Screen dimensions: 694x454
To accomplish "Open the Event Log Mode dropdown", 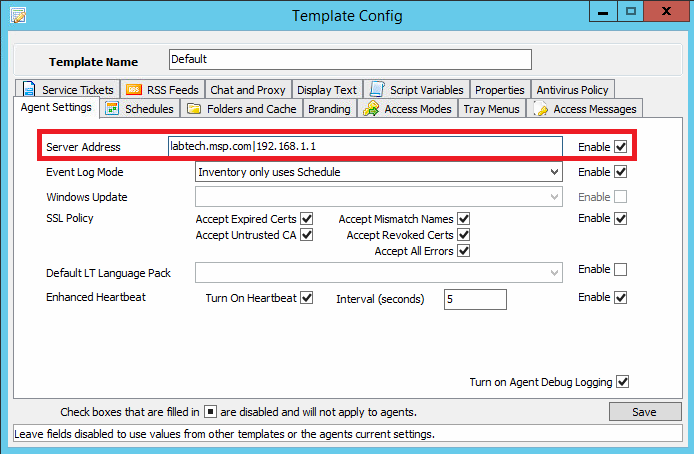I will coord(379,172).
